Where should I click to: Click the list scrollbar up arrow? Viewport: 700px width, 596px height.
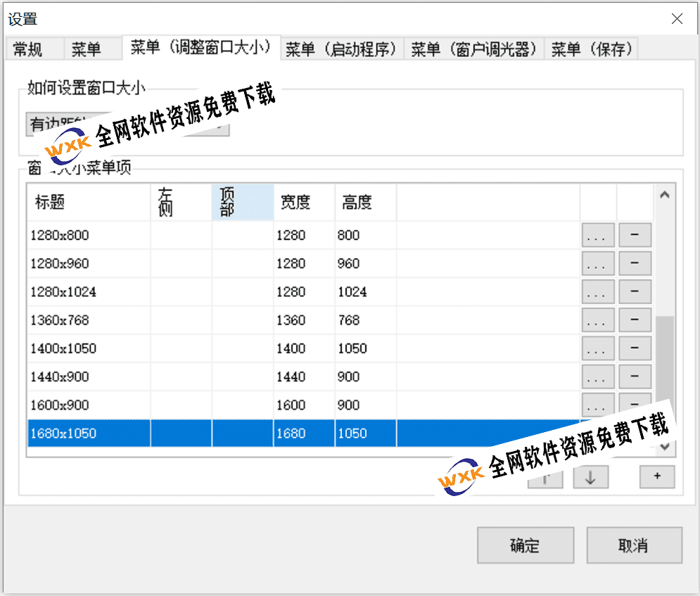[x=665, y=195]
